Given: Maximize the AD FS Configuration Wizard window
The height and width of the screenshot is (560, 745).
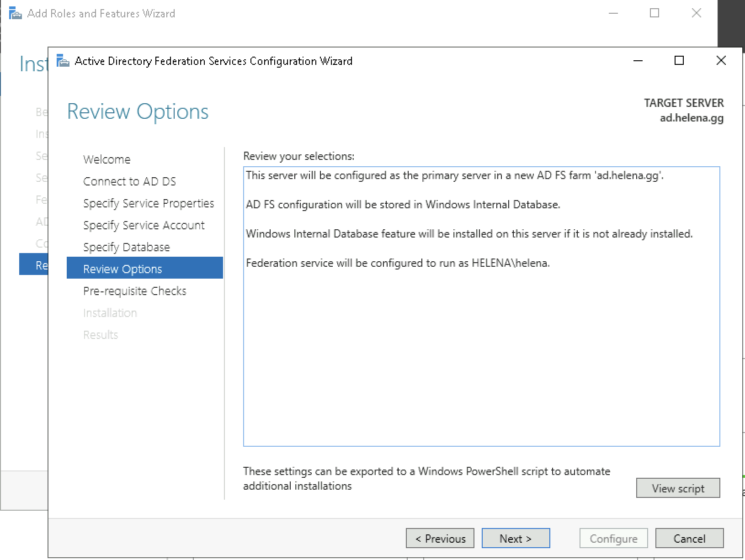Looking at the screenshot, I should 679,61.
